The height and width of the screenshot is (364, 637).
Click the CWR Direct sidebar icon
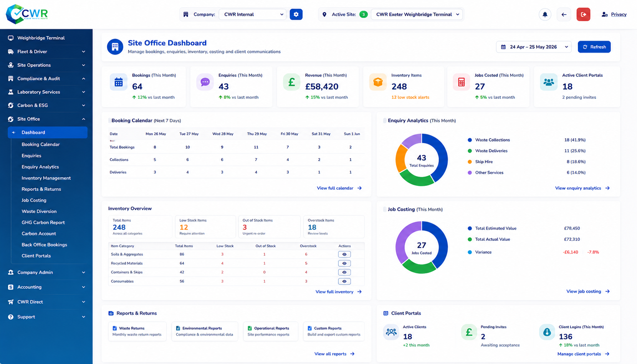(11, 302)
